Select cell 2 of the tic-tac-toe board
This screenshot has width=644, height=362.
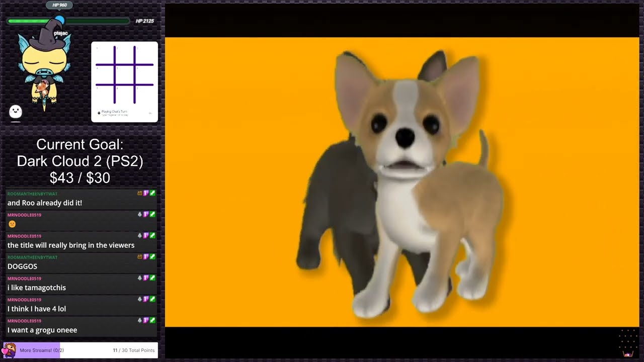click(125, 55)
